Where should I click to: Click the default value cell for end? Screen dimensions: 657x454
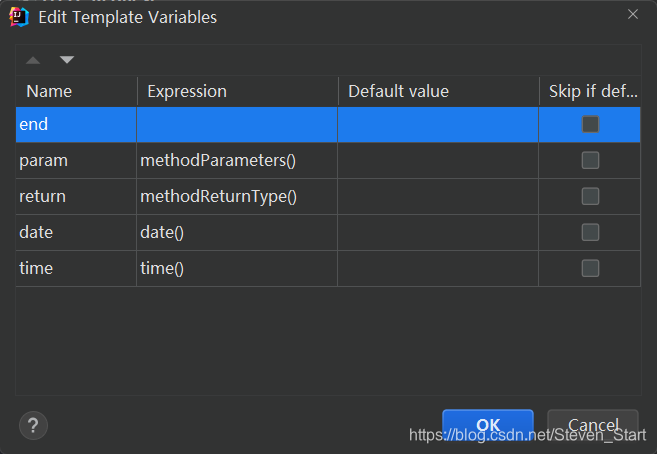(438, 124)
